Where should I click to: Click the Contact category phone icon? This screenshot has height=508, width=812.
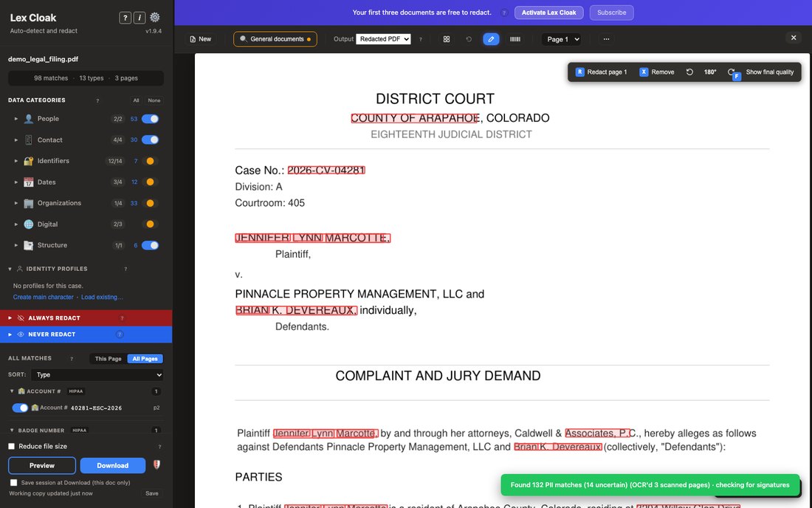(x=29, y=140)
